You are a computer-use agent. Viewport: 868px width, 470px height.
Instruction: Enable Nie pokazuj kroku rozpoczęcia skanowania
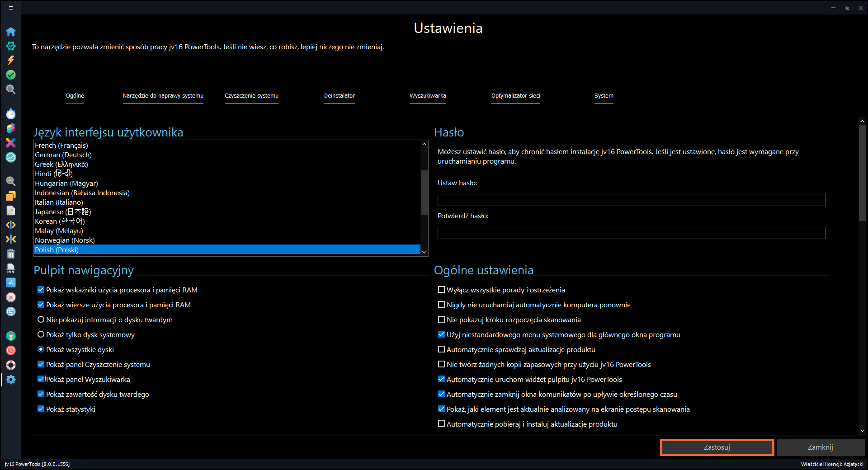tap(441, 320)
